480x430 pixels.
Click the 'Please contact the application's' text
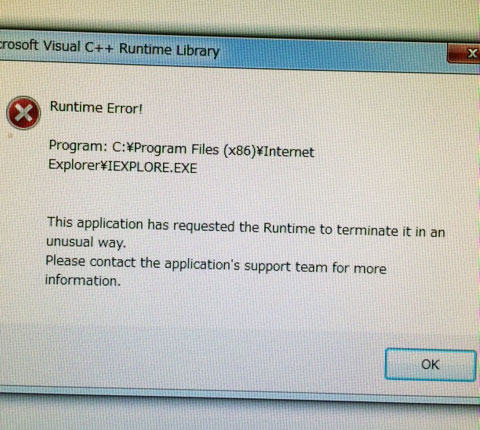pos(143,262)
